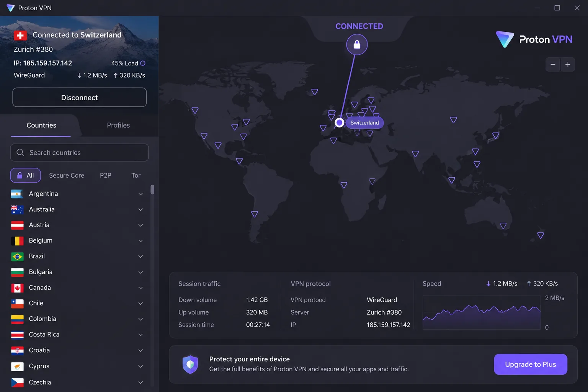Screen dimensions: 588x392
Task: Expand the Belgium server list
Action: (140, 241)
